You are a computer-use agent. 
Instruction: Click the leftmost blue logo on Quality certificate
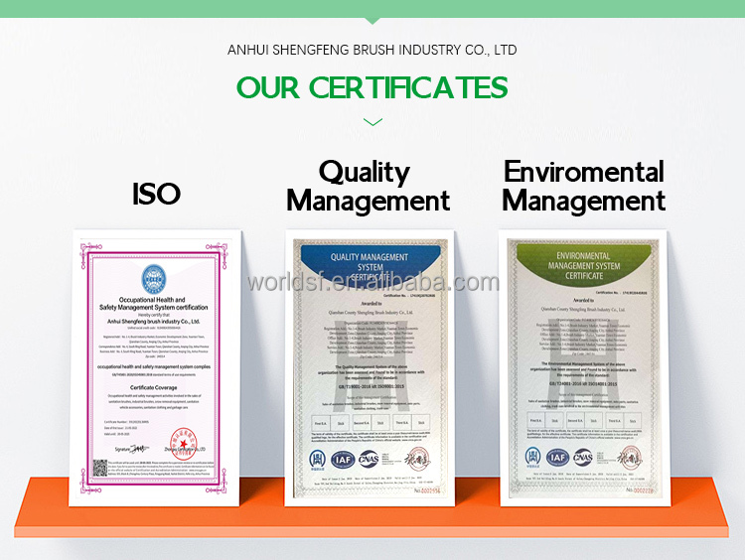point(317,460)
